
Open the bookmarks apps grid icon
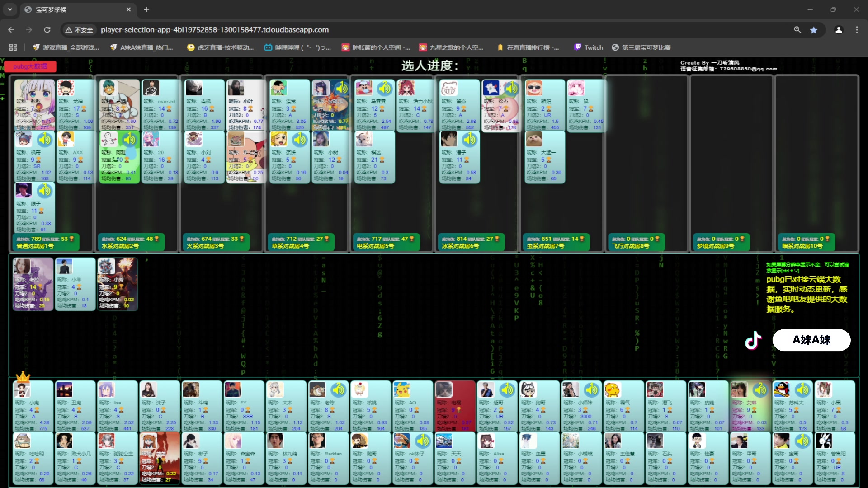13,47
